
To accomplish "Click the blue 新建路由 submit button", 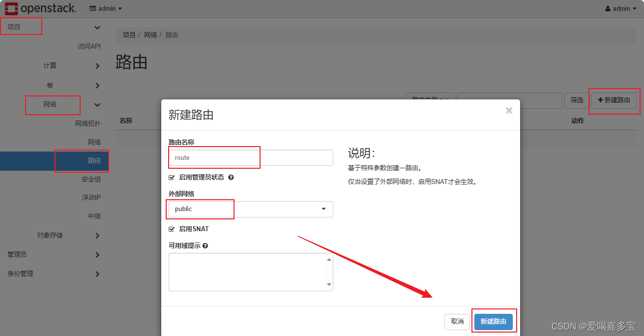I will 494,321.
